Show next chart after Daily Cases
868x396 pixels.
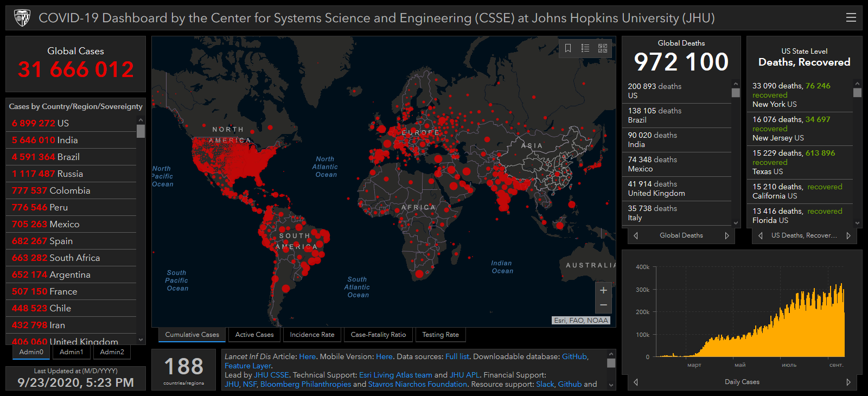(x=848, y=382)
